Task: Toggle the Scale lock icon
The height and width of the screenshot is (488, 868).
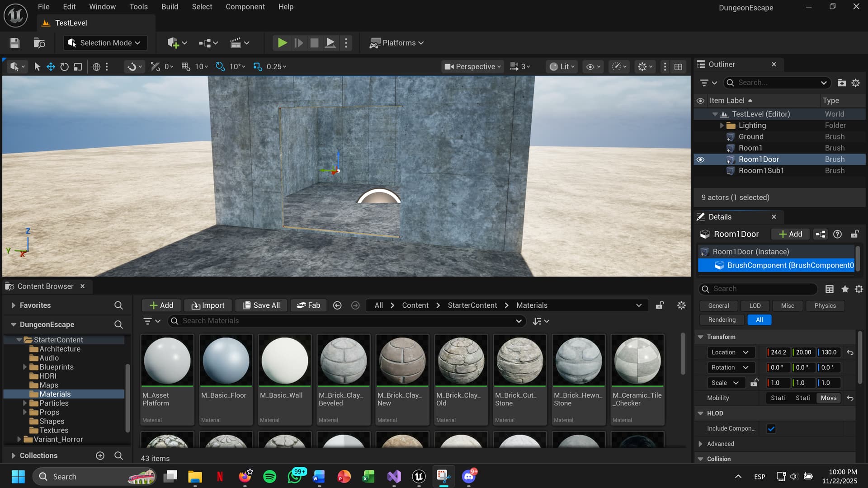Action: pos(754,383)
